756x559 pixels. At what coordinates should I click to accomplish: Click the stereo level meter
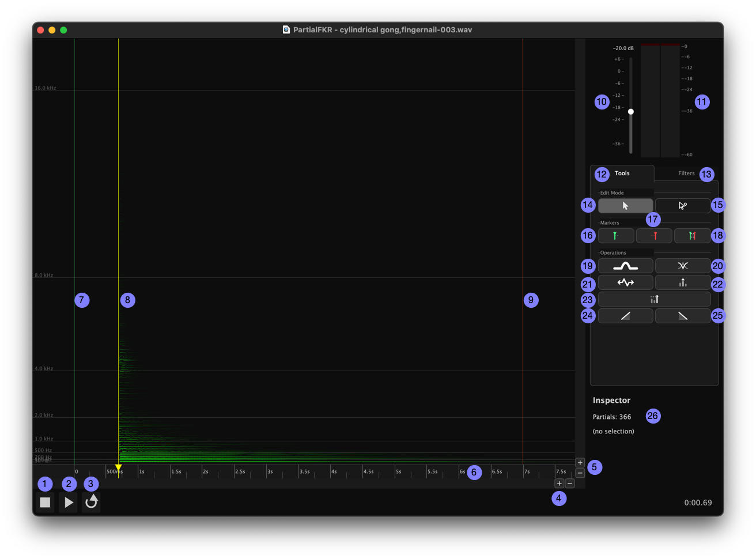pyautogui.click(x=660, y=100)
